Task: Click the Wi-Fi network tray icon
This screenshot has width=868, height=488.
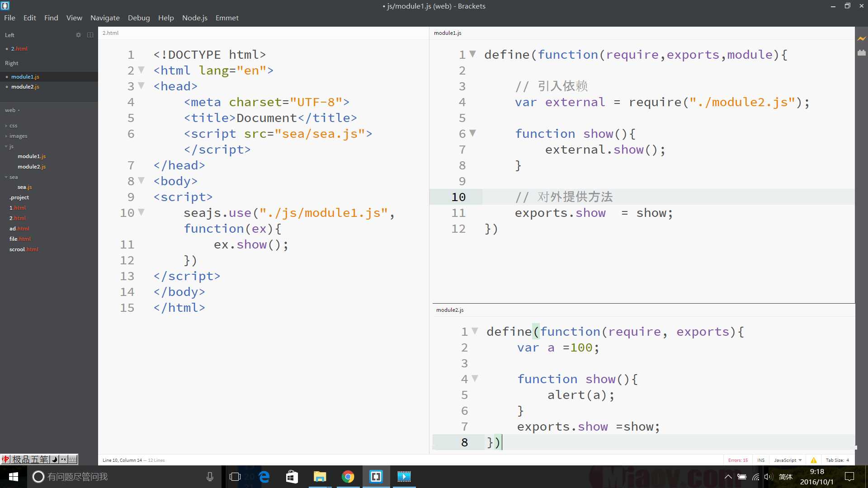Action: [755, 477]
